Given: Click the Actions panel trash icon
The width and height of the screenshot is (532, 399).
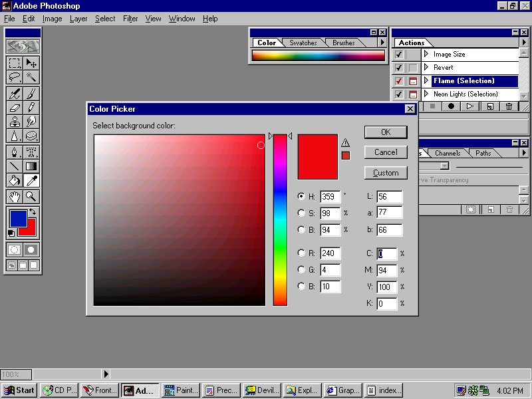Looking at the screenshot, I should click(x=509, y=106).
